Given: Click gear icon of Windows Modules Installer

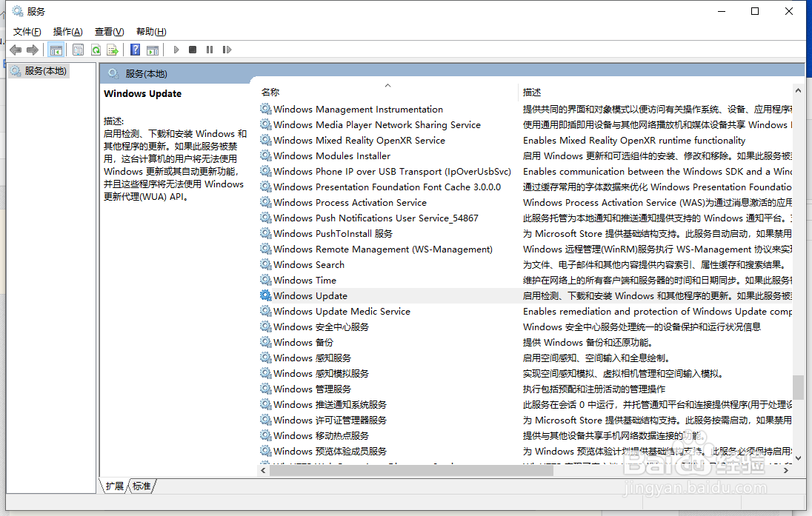Looking at the screenshot, I should (x=266, y=155).
